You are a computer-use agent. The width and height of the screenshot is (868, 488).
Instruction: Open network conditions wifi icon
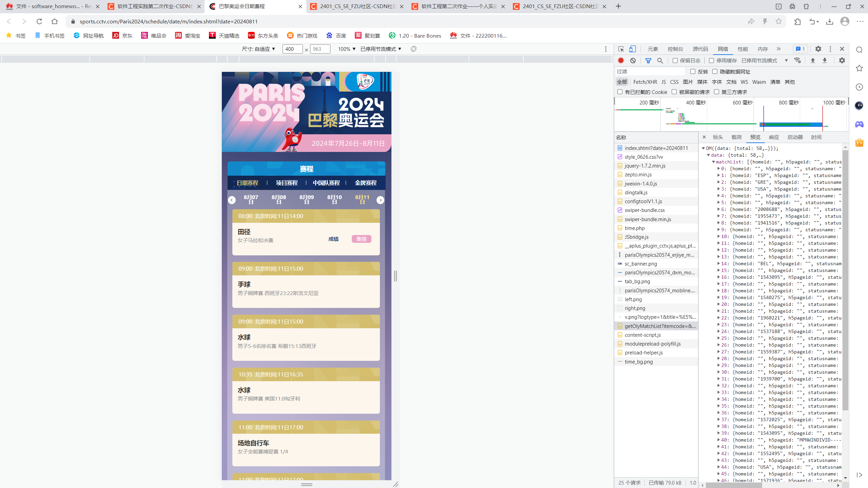(x=797, y=60)
